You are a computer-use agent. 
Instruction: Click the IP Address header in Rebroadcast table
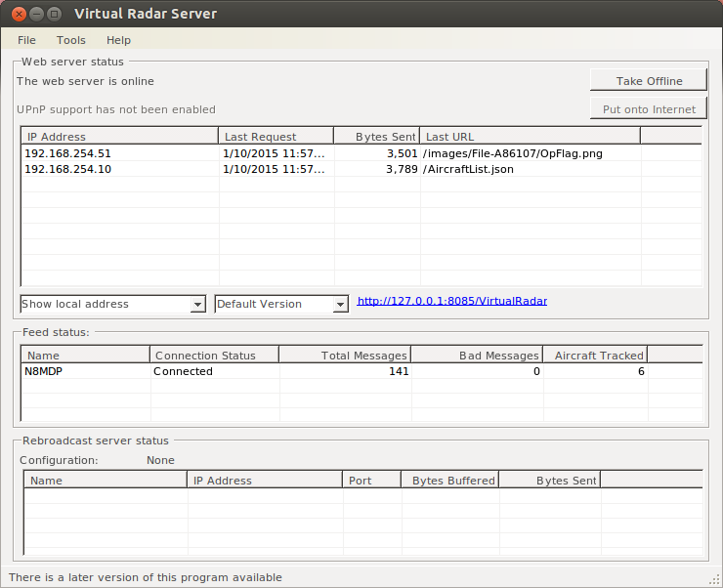pos(265,481)
